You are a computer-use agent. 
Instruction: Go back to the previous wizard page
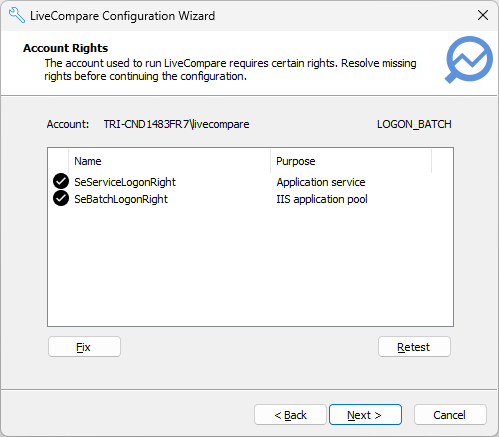(290, 415)
